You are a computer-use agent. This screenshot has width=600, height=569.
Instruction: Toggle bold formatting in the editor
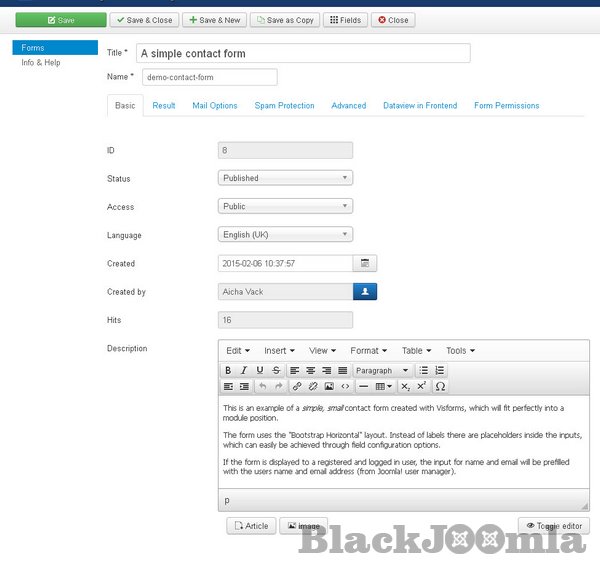pyautogui.click(x=229, y=370)
